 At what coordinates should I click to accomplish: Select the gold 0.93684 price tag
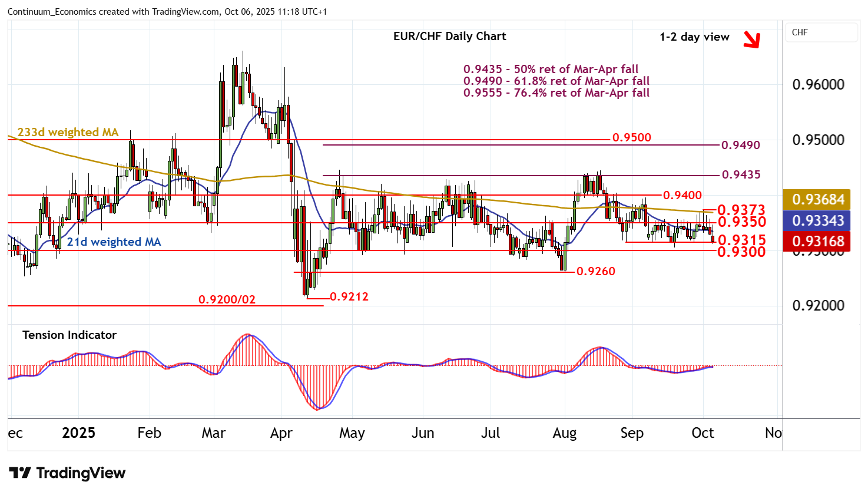[x=818, y=200]
